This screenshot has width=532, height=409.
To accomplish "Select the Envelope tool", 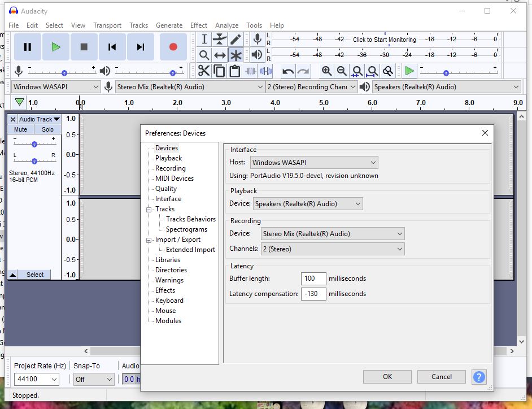I will click(x=220, y=40).
